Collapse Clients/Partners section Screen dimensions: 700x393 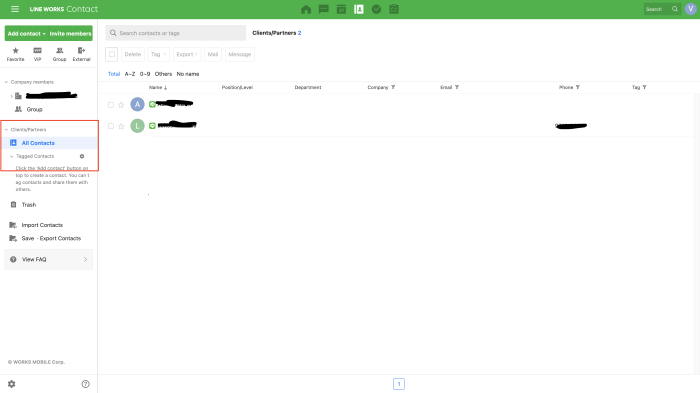tap(6, 130)
